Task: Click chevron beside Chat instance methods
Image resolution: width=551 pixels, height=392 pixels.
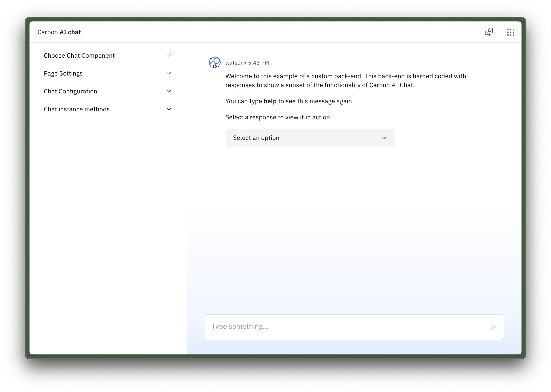Action: point(169,109)
